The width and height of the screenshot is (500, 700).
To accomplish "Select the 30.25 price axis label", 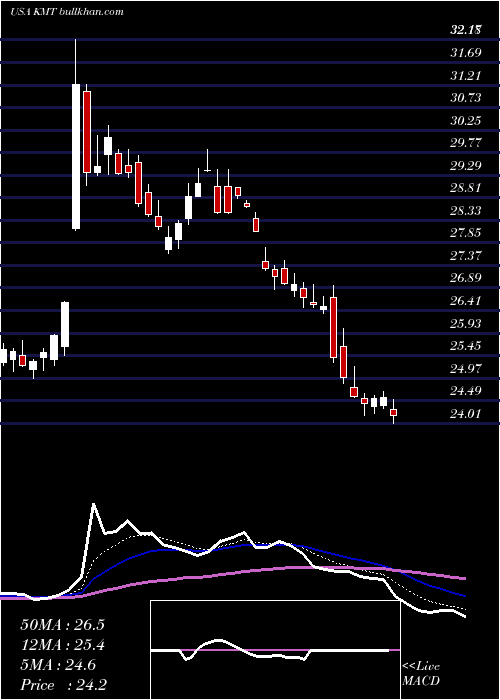I will (x=466, y=121).
